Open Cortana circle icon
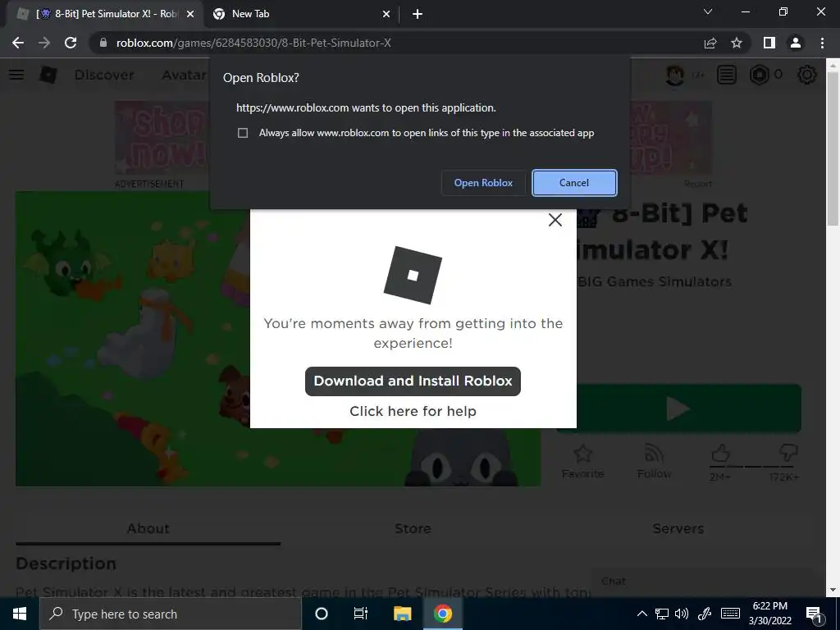 (x=322, y=614)
